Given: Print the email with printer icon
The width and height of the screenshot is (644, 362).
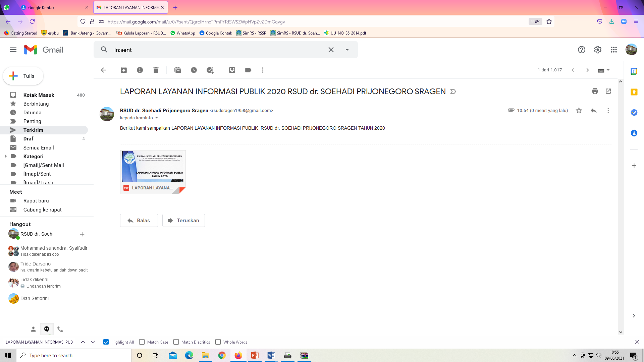Looking at the screenshot, I should (595, 91).
